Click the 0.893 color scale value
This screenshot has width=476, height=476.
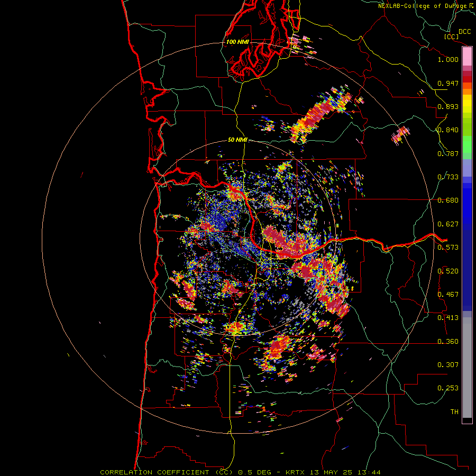(448, 106)
